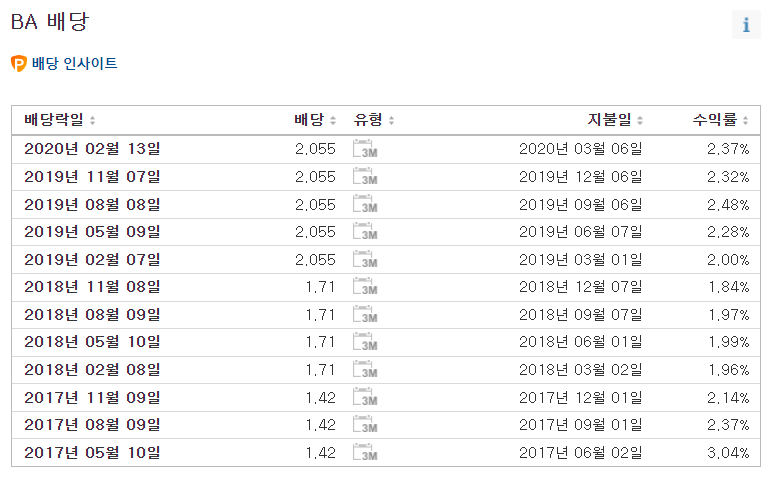Click 3M calendar icon in 2019년 11월 07일 row
770x479 pixels.
click(x=365, y=176)
